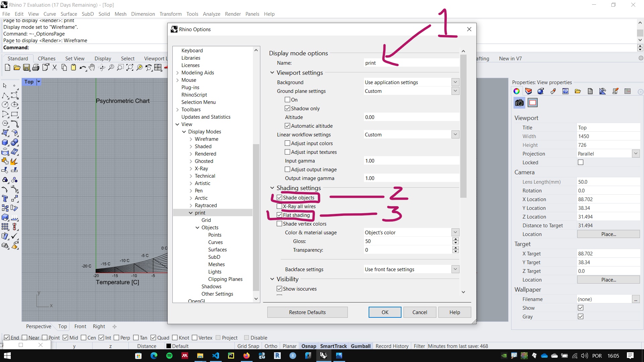
Task: Click the Print icon in the toolbar
Action: (36, 68)
